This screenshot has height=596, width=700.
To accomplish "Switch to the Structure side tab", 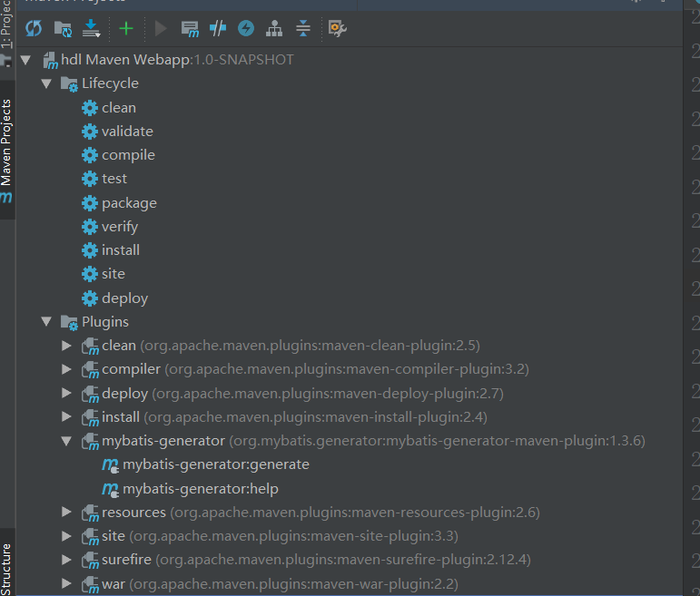I will [x=7, y=567].
